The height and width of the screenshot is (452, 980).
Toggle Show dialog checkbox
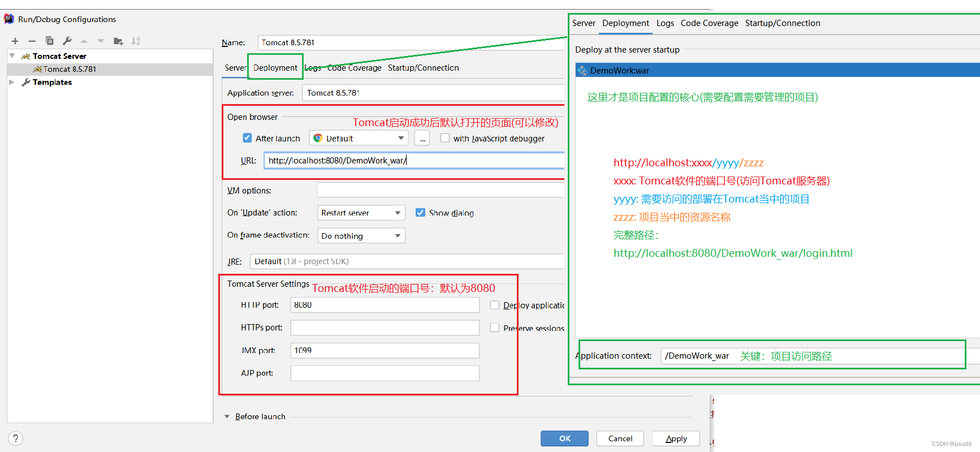[420, 213]
